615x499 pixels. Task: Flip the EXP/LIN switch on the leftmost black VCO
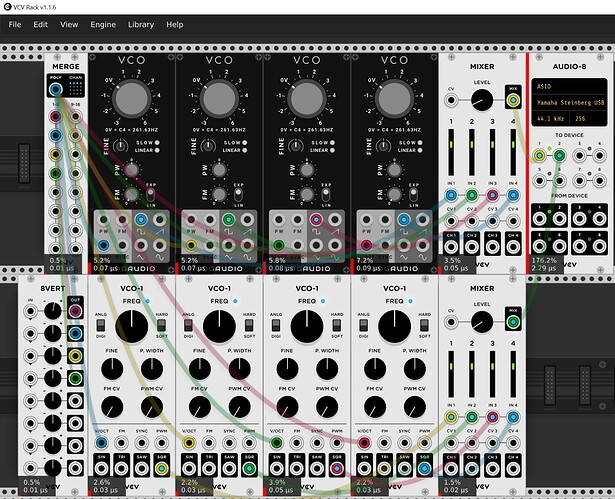(150, 195)
